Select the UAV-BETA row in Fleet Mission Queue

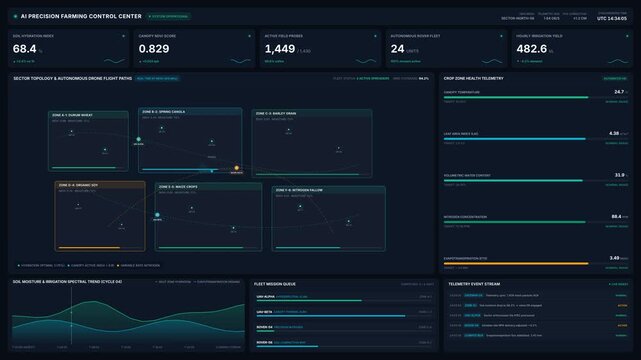point(344,313)
